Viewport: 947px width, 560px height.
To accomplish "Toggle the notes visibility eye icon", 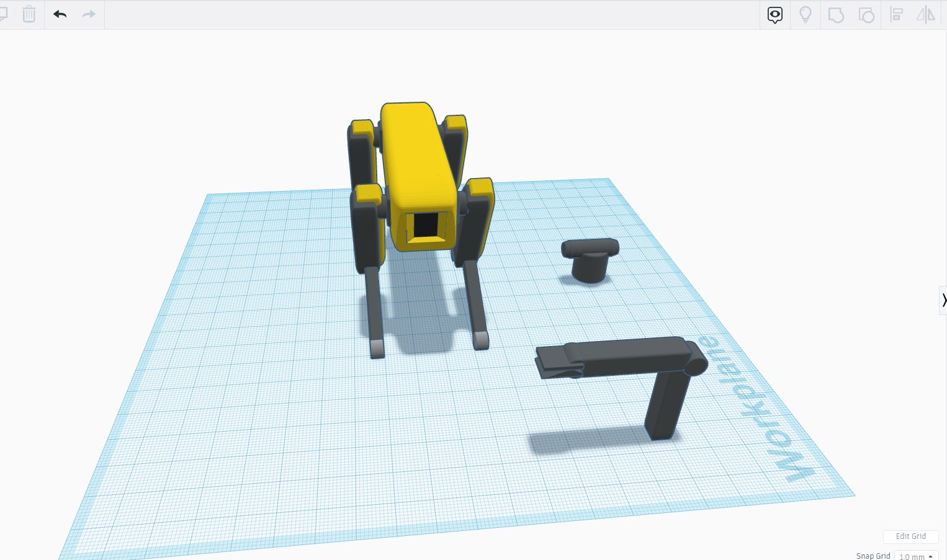I will (x=775, y=15).
